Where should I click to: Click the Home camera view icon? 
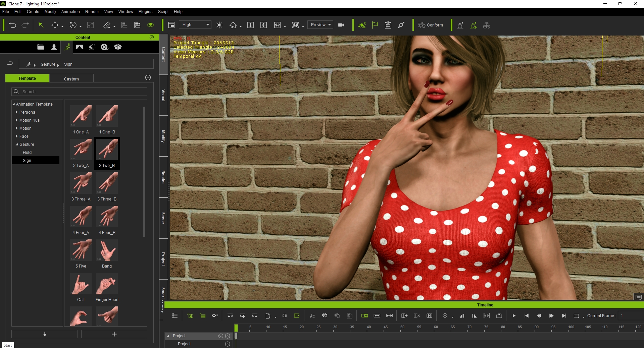coord(233,25)
